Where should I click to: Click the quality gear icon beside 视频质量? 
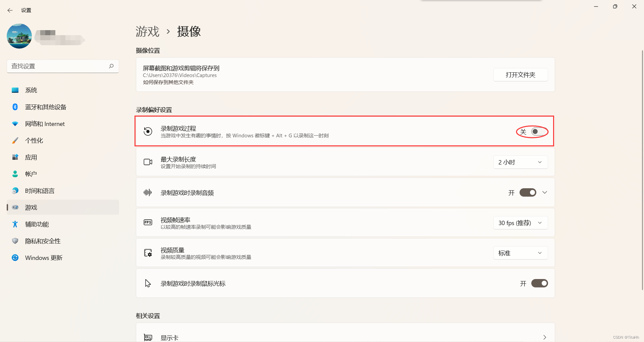[148, 253]
